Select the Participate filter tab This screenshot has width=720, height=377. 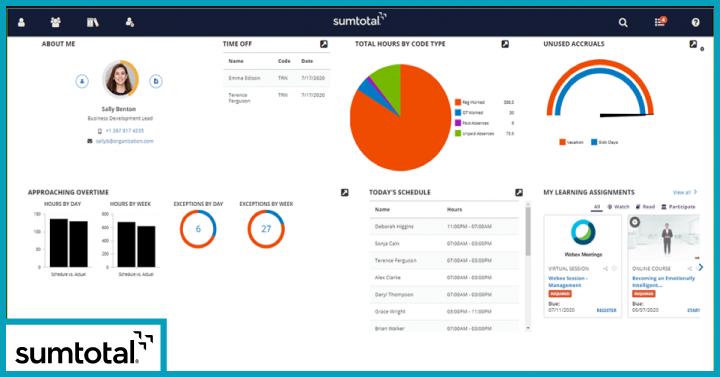(678, 207)
